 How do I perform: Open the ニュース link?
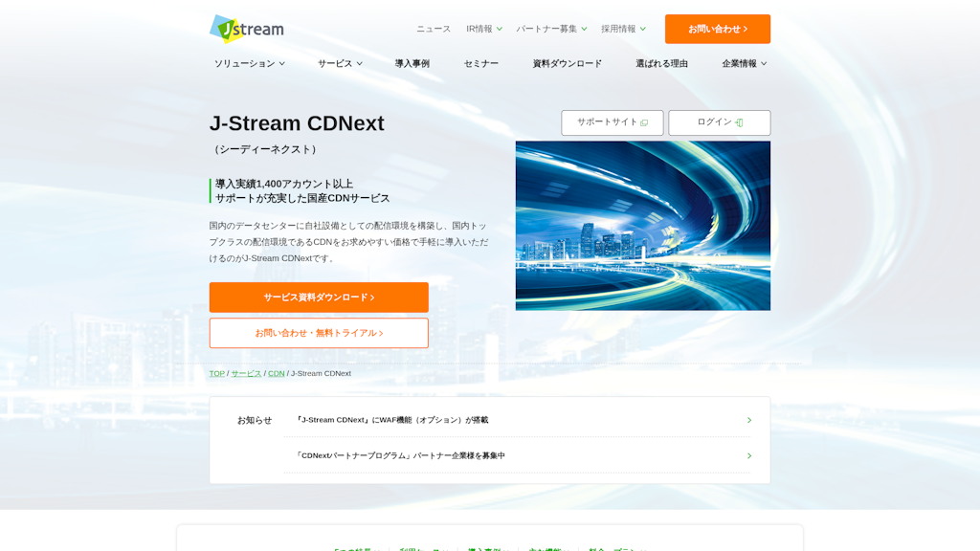point(433,29)
